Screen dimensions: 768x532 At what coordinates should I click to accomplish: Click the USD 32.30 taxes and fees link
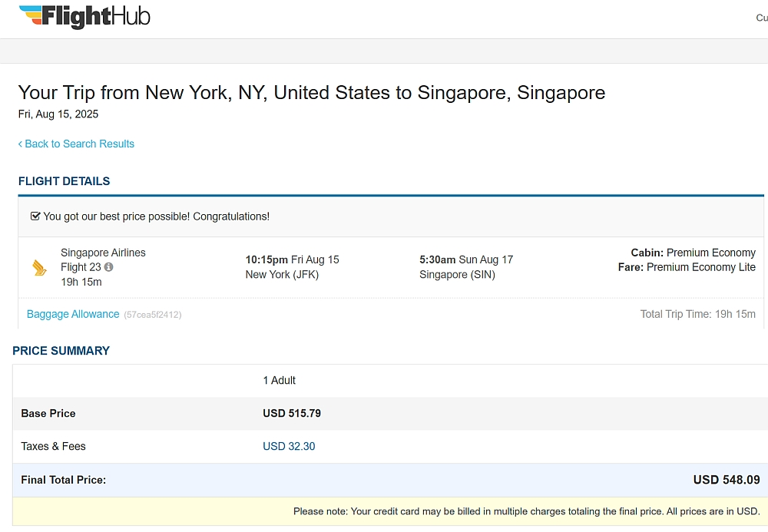coord(289,446)
